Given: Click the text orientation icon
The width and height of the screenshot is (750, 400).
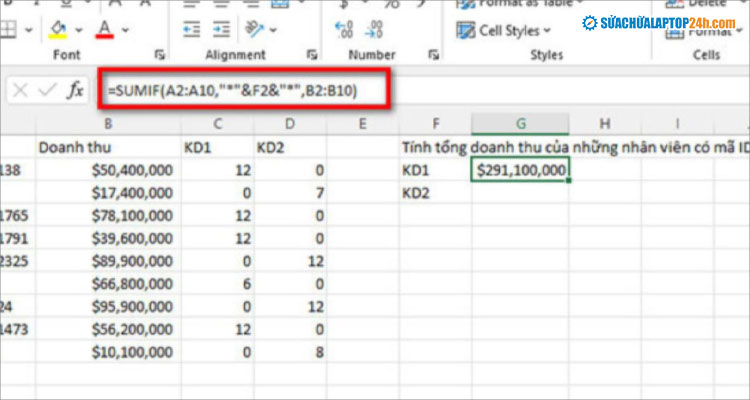Looking at the screenshot, I should pyautogui.click(x=254, y=29).
